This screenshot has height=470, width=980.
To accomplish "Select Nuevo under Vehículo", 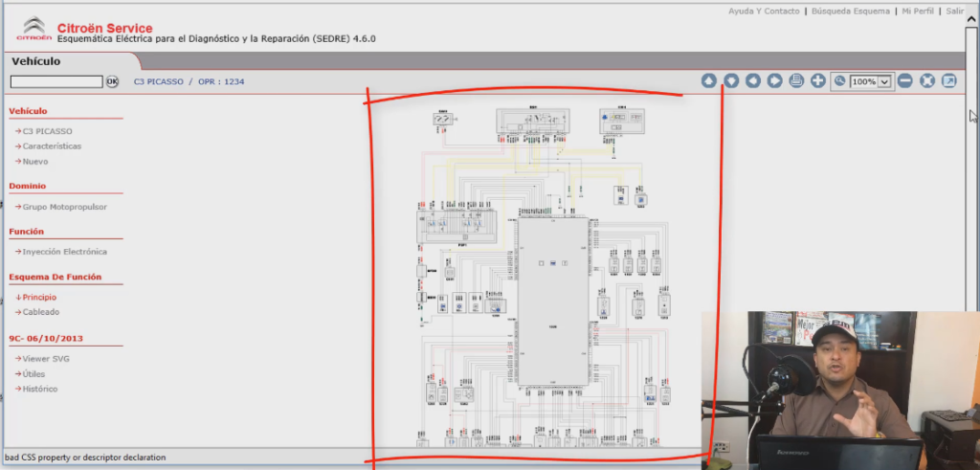I will (x=35, y=161).
